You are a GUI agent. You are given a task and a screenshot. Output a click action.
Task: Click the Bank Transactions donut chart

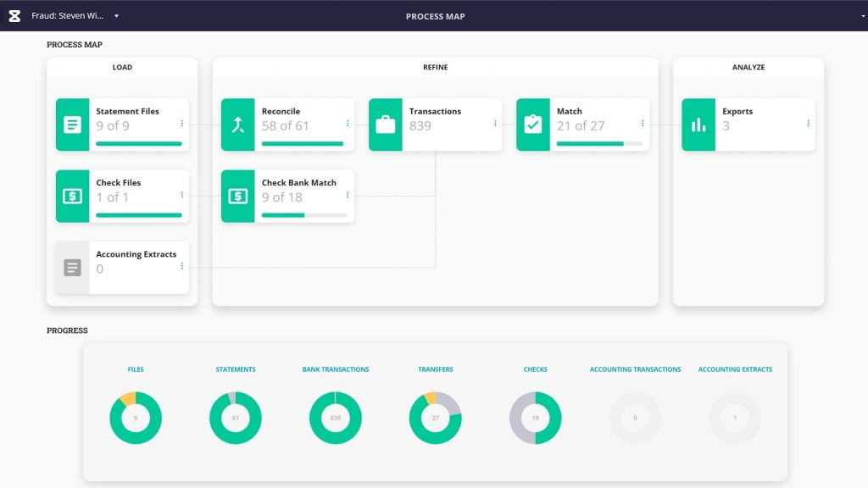(336, 418)
